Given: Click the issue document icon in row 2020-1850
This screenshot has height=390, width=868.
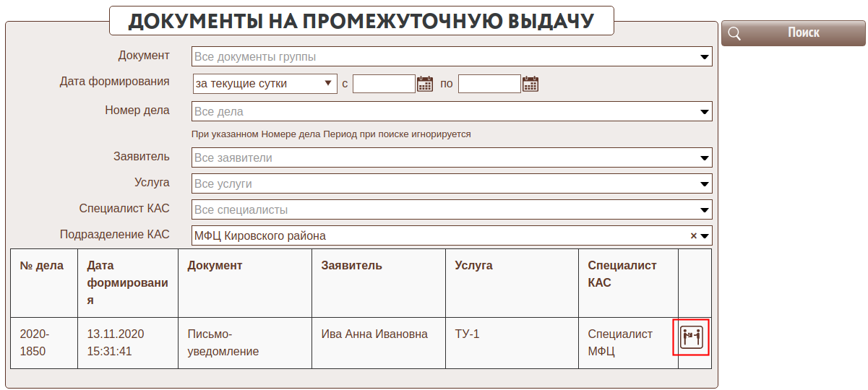Looking at the screenshot, I should tap(692, 337).
